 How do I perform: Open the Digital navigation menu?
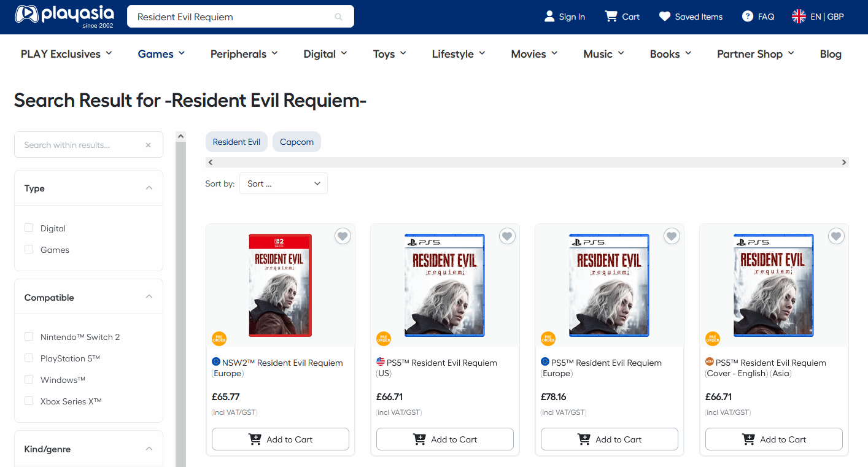(x=325, y=54)
